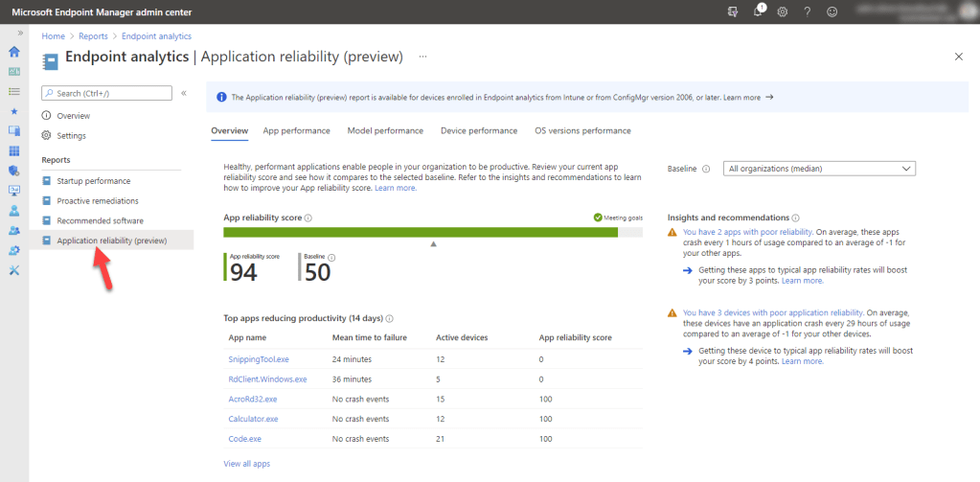
Task: Open Endpoint security shield icon
Action: 13,171
